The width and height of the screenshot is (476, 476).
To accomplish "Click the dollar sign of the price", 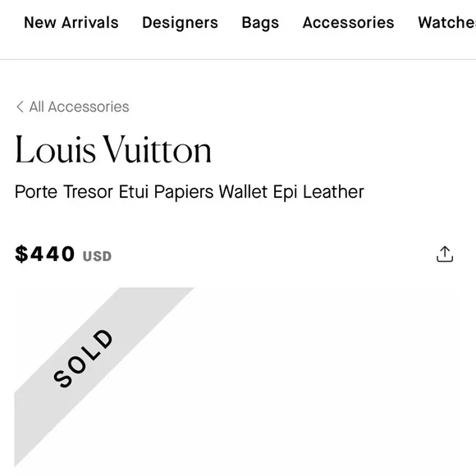I will (x=21, y=254).
